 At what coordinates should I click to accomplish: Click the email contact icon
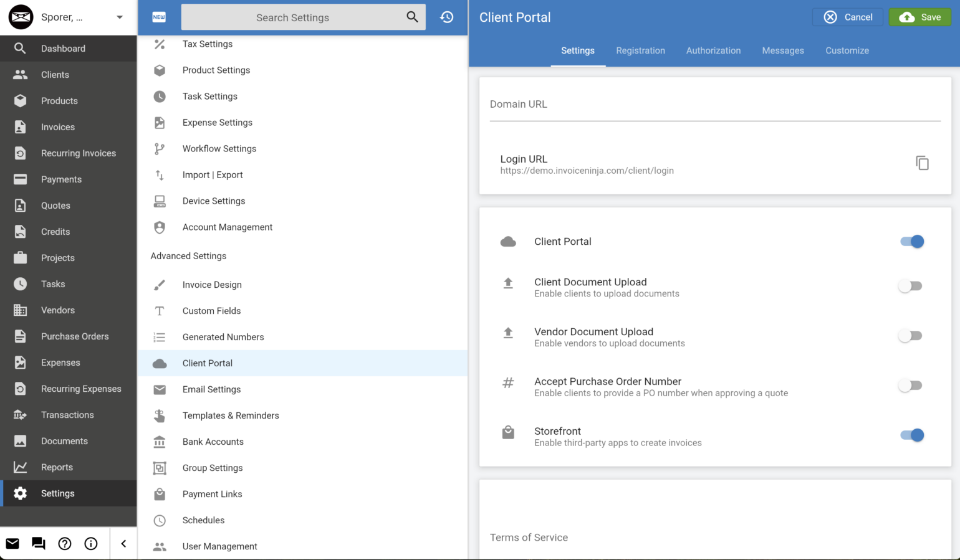(12, 543)
